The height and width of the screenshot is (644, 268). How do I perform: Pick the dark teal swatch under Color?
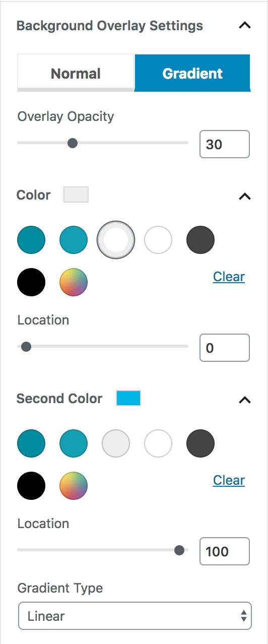[31, 240]
